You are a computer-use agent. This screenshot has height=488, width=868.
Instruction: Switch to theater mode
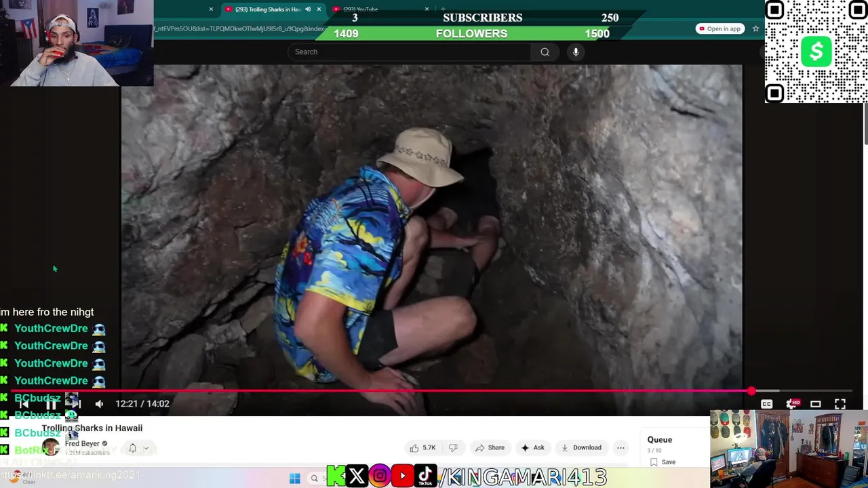click(x=816, y=404)
